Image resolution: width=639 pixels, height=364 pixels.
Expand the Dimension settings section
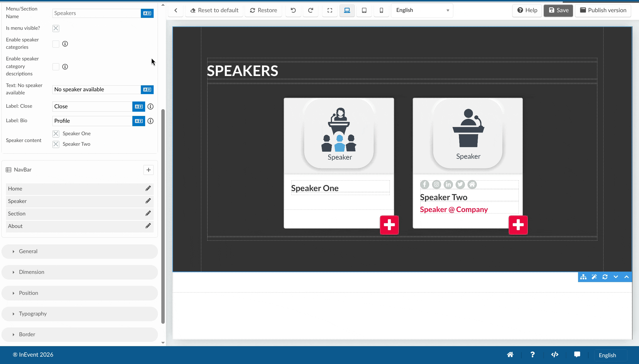click(80, 272)
